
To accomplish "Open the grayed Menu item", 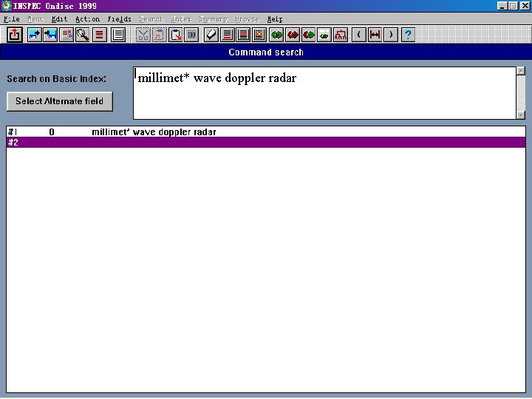I will tap(35, 19).
